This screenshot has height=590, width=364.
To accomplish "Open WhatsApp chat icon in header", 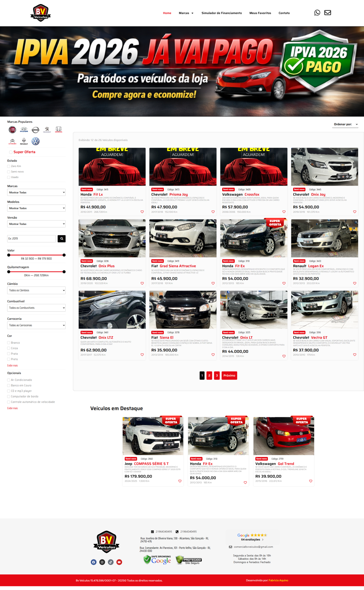I will [x=317, y=13].
